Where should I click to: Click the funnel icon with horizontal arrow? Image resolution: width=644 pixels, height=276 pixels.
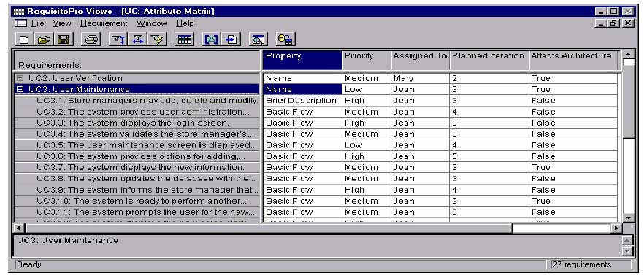(137, 39)
